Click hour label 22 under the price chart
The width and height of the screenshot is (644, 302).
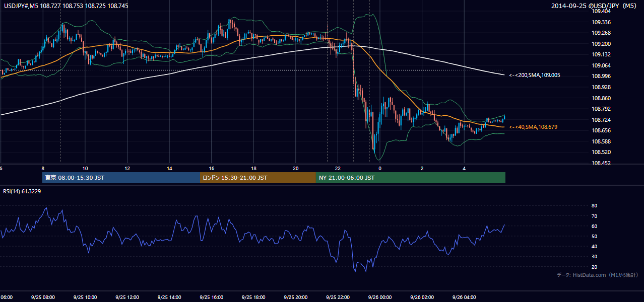(338, 169)
